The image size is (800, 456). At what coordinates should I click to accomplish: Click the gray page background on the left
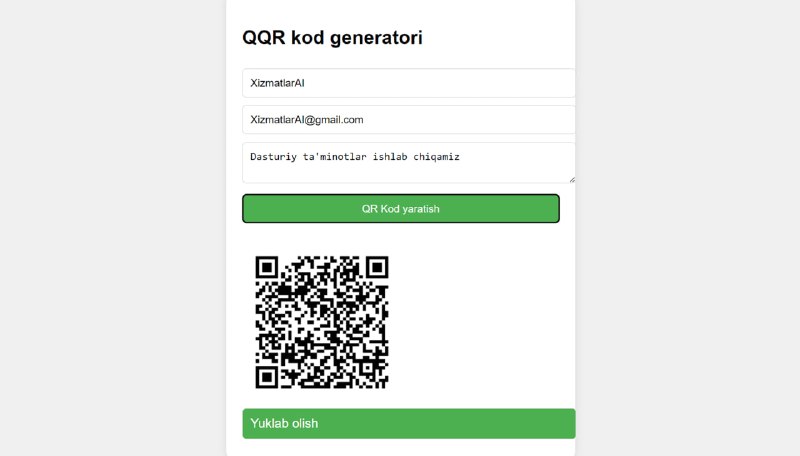112,228
